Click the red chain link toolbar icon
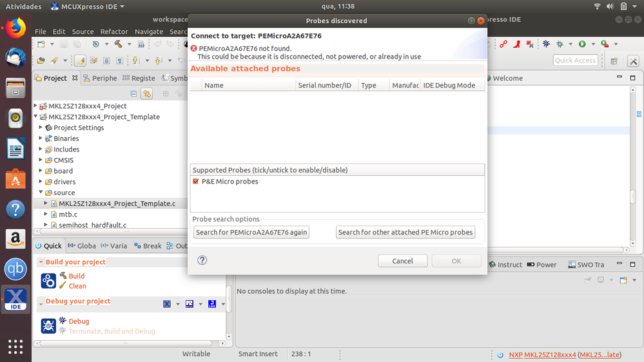Viewport: 644px width, 362px height. [503, 44]
